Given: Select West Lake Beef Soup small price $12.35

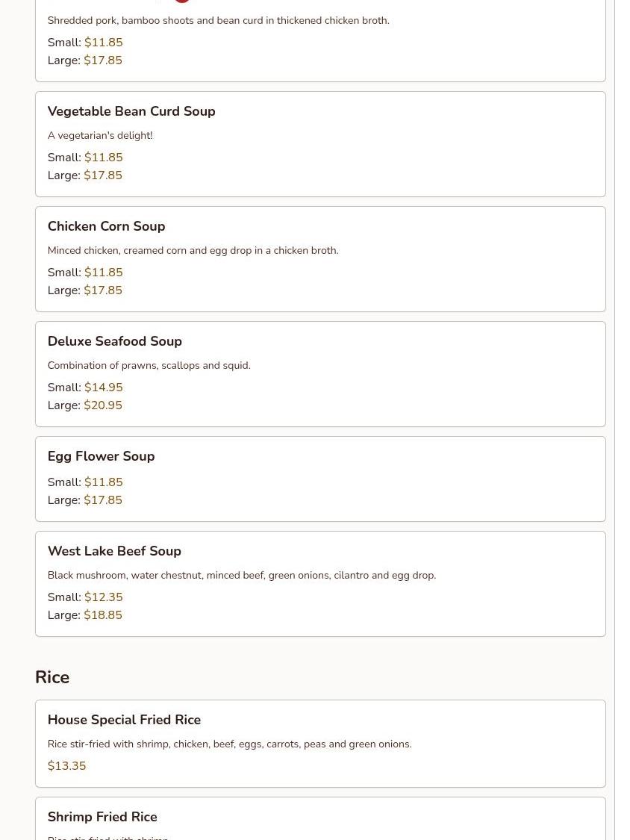Looking at the screenshot, I should point(103,597).
